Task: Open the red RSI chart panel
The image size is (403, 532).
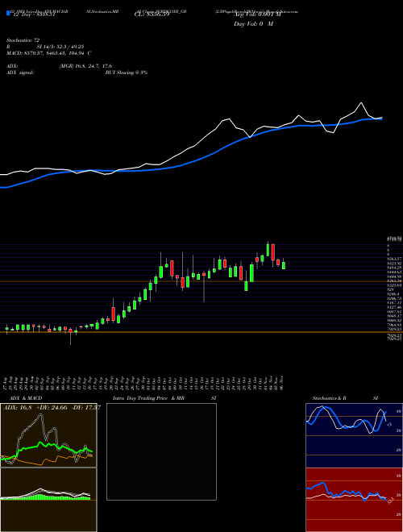Action: (x=354, y=500)
